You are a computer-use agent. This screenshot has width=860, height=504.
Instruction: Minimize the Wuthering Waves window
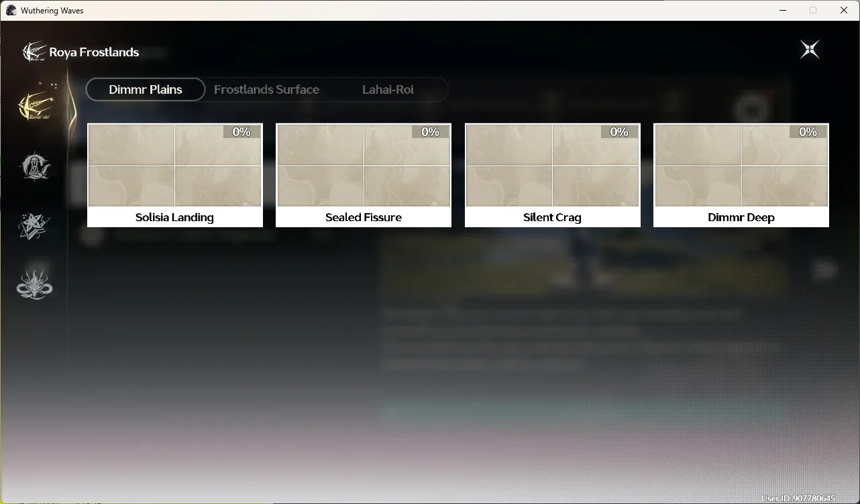[783, 10]
